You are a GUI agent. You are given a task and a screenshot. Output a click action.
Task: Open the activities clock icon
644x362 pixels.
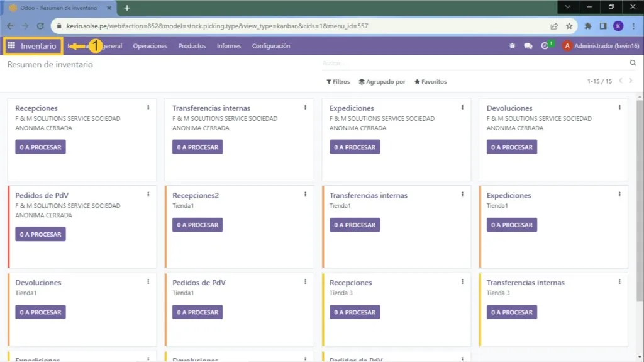coord(545,46)
